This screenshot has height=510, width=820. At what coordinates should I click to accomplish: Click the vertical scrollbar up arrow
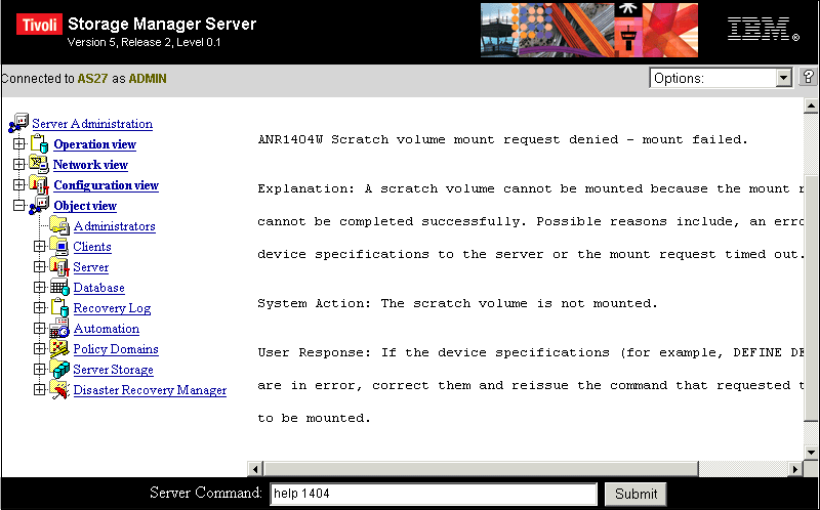pos(811,106)
